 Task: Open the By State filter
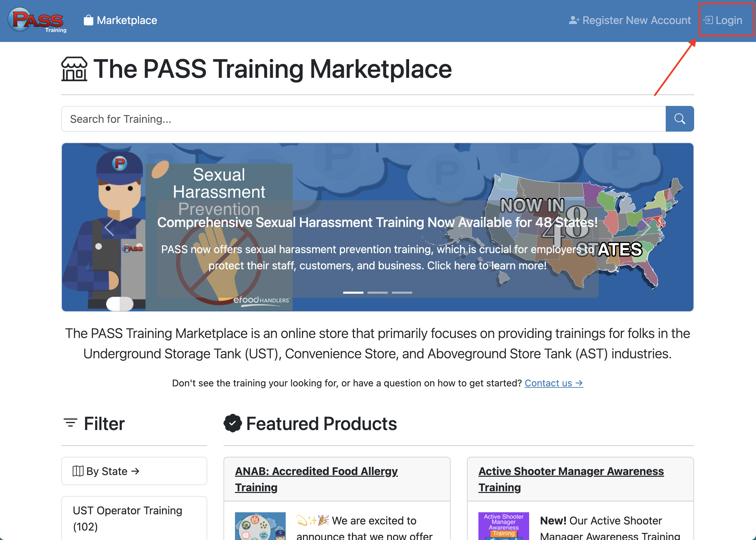point(134,471)
